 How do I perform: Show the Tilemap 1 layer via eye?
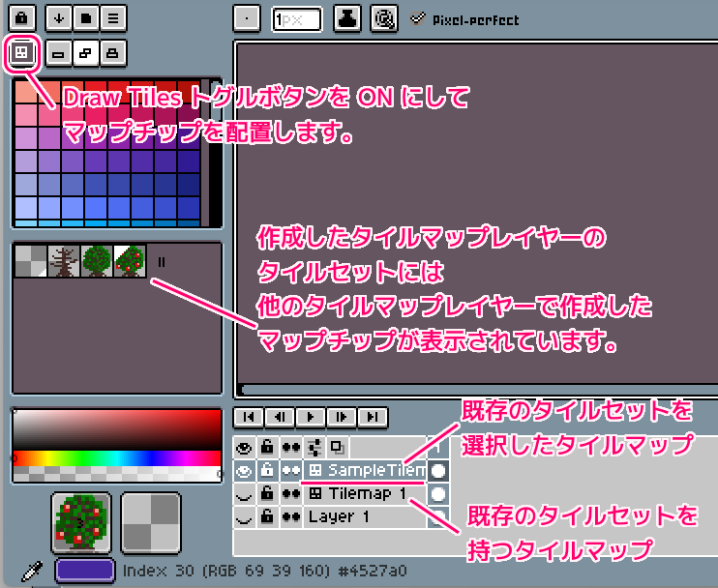click(244, 494)
